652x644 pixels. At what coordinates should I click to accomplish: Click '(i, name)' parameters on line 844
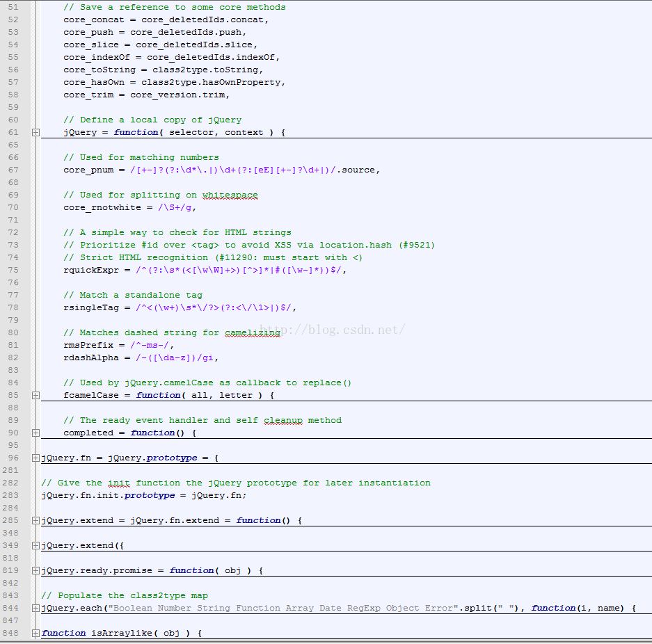(601, 609)
